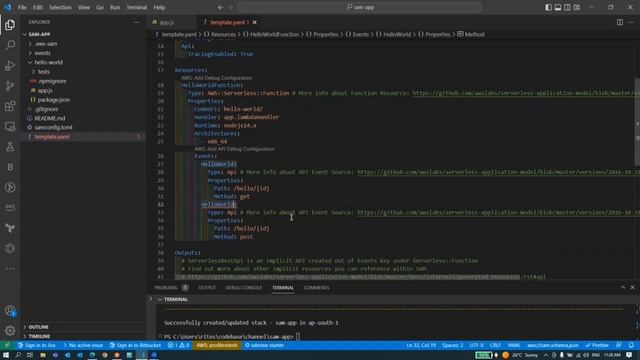Click the sam-app command center search box
This screenshot has height=360, width=640.
click(x=360, y=7)
